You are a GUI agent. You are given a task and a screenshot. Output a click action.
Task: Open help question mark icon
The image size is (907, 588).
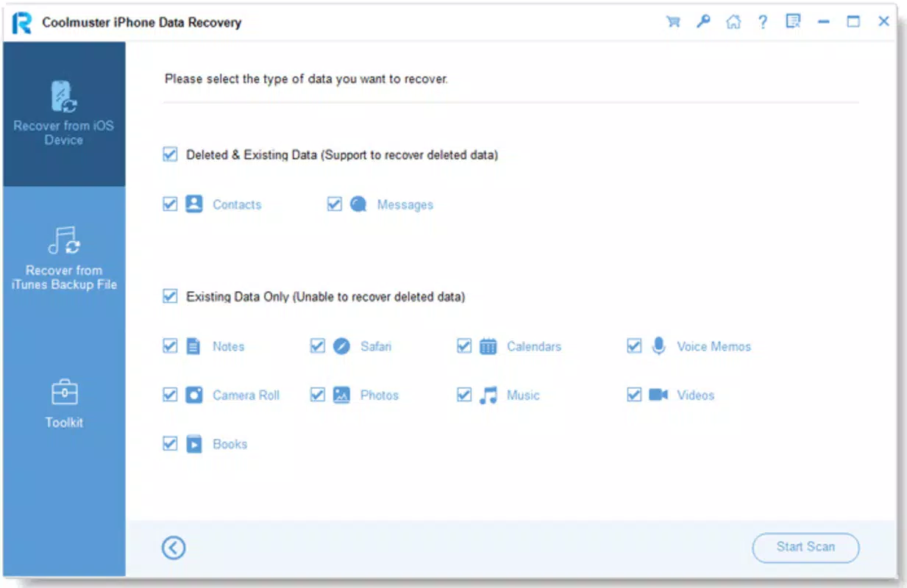763,22
